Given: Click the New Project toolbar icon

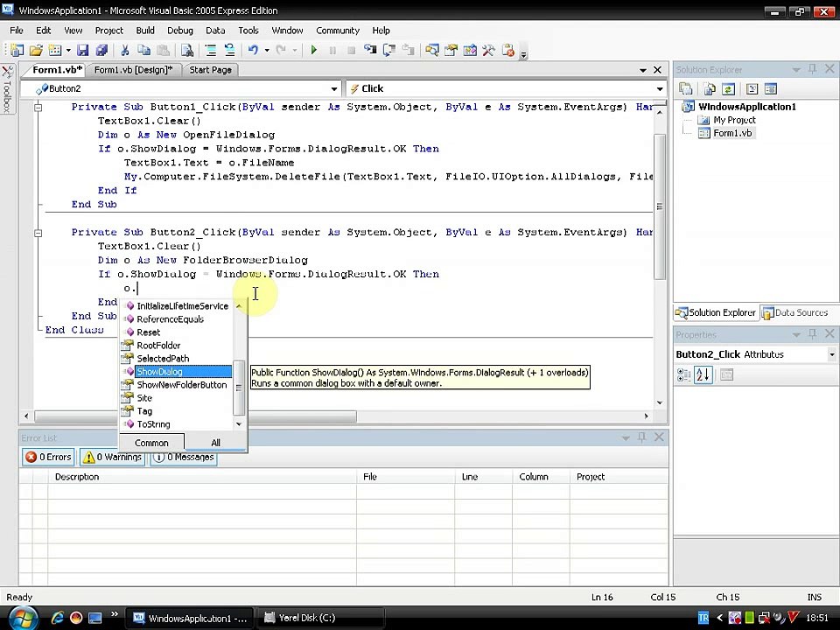Looking at the screenshot, I should click(x=17, y=51).
